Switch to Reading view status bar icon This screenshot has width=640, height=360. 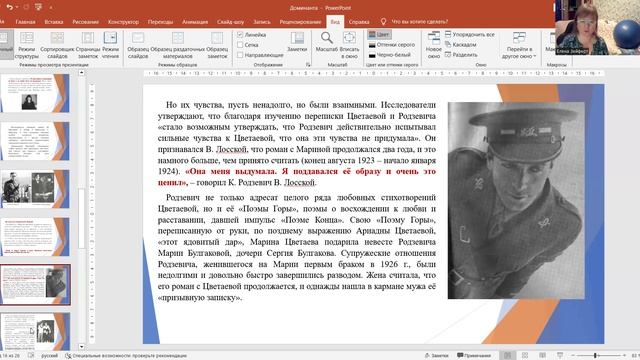coord(542,356)
